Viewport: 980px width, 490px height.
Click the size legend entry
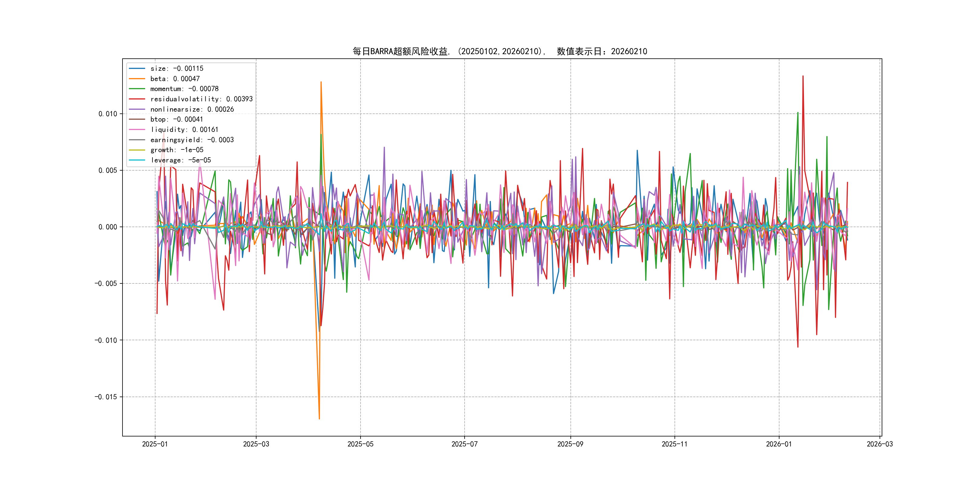pos(177,68)
